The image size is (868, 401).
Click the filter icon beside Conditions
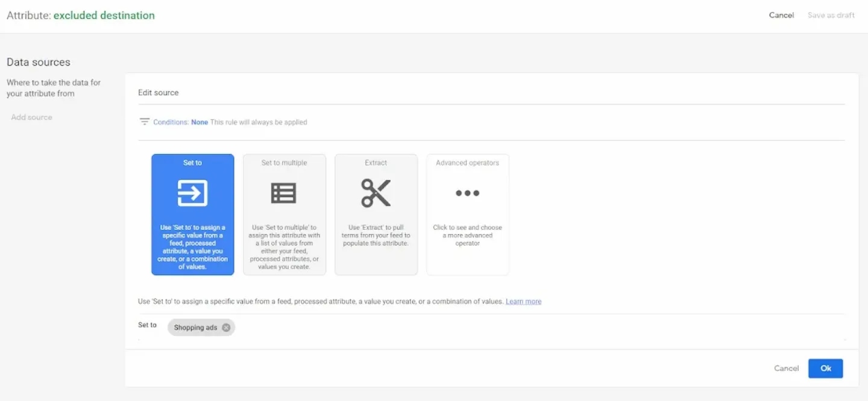tap(145, 121)
